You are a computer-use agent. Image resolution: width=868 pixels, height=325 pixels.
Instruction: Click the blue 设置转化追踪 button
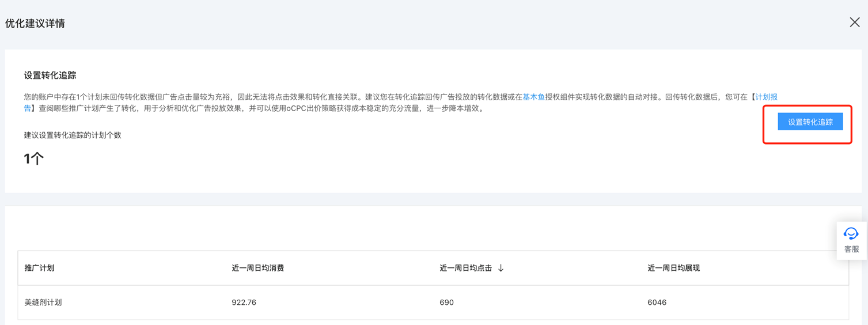click(x=810, y=122)
